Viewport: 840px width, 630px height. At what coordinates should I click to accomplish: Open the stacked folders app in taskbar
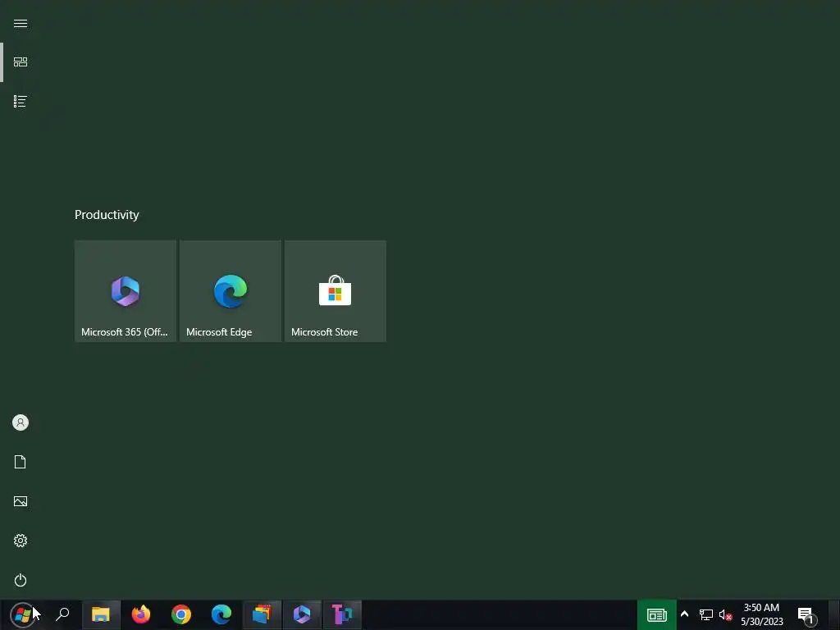(262, 614)
